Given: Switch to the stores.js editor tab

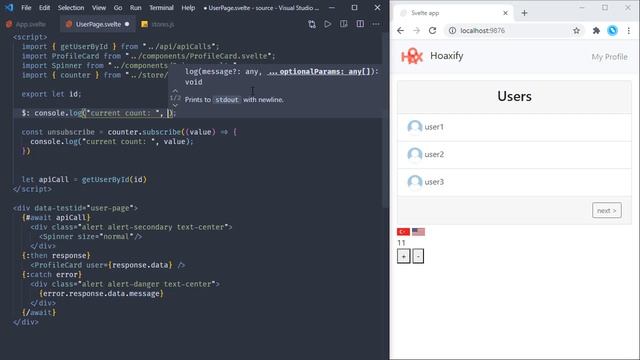Looking at the screenshot, I should (158, 24).
